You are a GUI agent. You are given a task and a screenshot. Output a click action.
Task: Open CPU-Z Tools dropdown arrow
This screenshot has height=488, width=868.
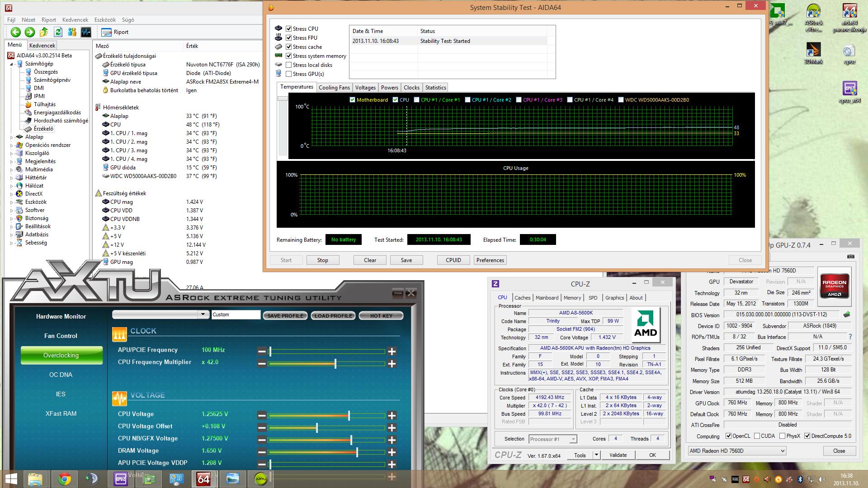[596, 455]
